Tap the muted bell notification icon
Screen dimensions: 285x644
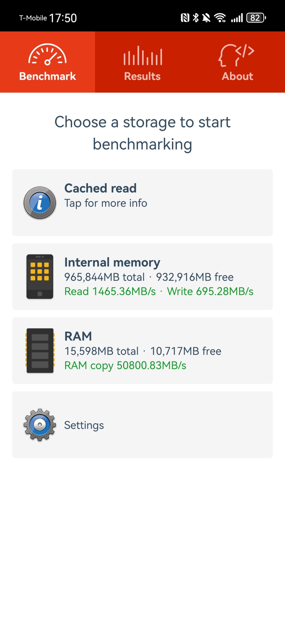[206, 18]
